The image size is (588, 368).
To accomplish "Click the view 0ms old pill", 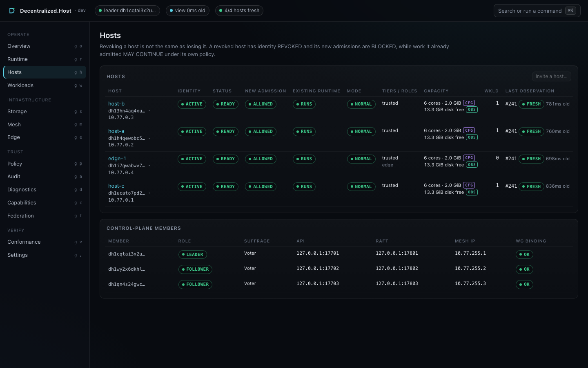I will tap(187, 11).
